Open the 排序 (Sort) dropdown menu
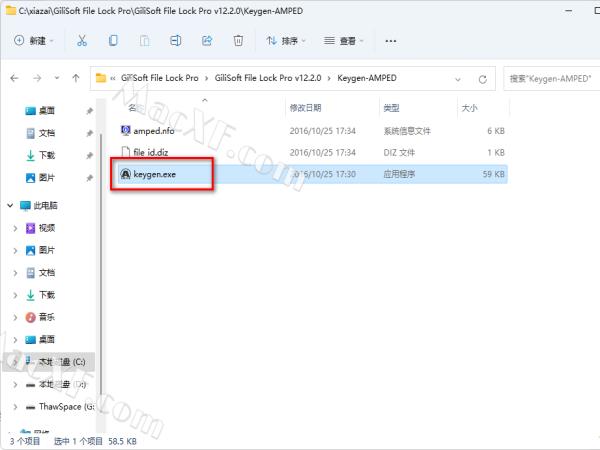Screen dimensions: 600x450 pyautogui.click(x=287, y=41)
